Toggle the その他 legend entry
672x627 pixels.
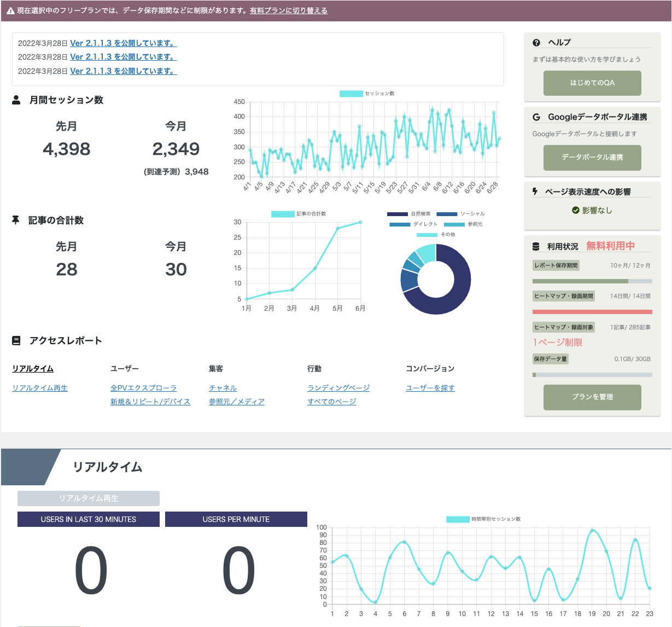pos(436,235)
